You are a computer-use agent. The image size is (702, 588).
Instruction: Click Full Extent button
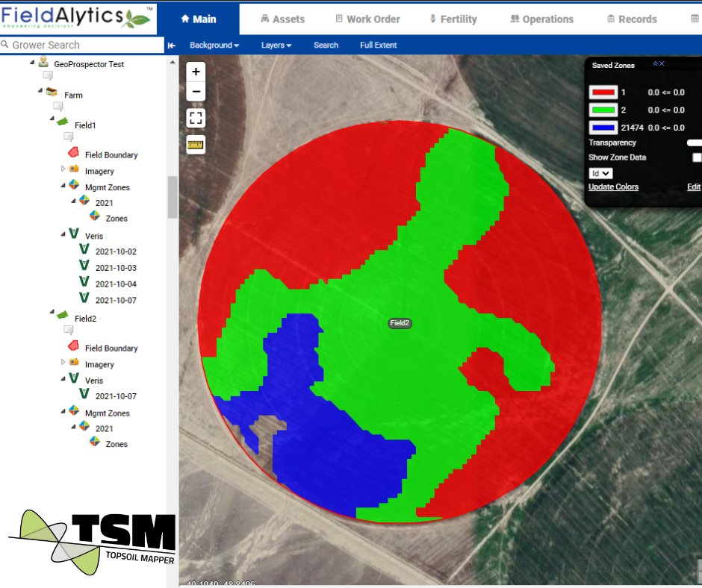[379, 46]
